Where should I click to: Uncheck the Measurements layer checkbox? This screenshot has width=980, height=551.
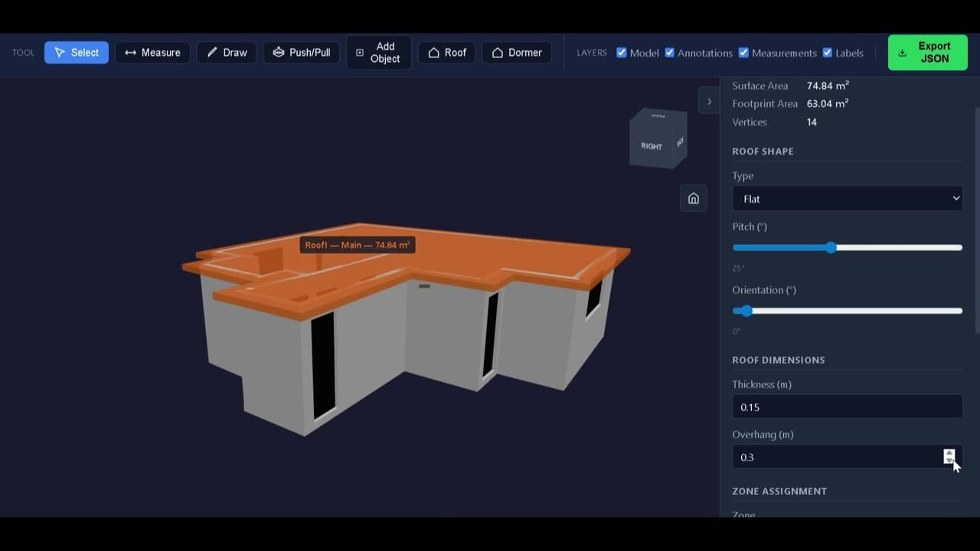click(743, 52)
